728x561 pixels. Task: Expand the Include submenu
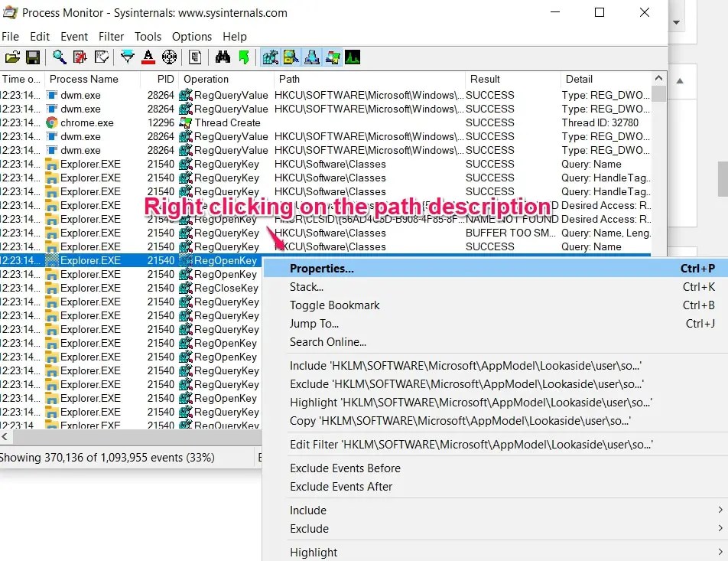coord(496,510)
